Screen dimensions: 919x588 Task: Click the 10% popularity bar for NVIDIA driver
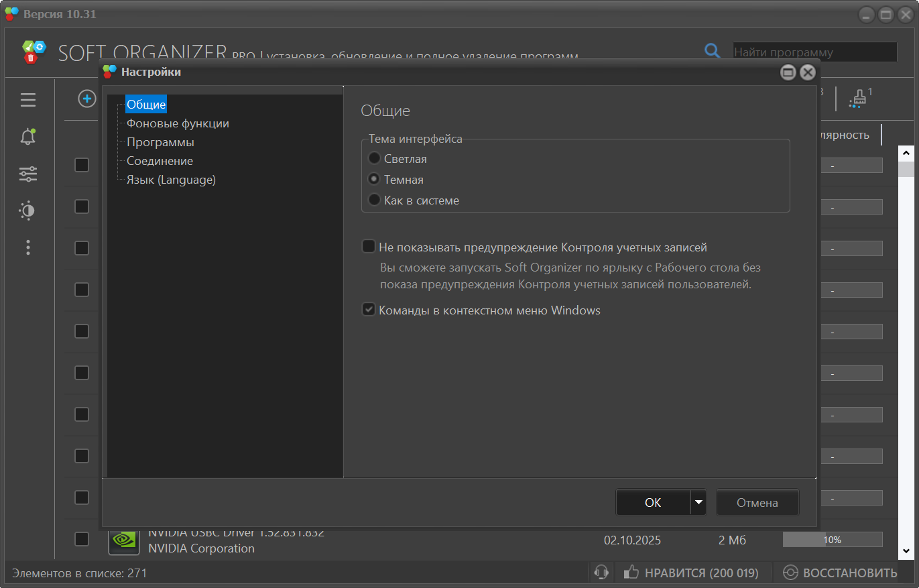click(x=832, y=540)
